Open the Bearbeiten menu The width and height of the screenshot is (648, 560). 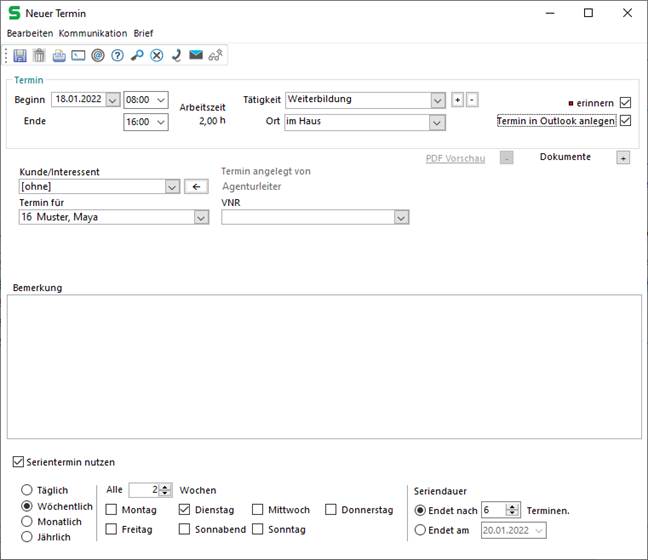click(30, 33)
